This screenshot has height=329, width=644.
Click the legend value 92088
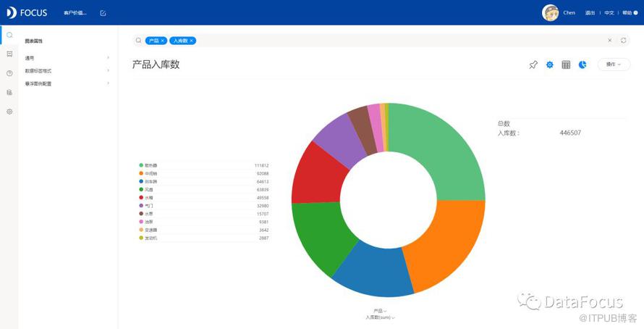tap(263, 173)
